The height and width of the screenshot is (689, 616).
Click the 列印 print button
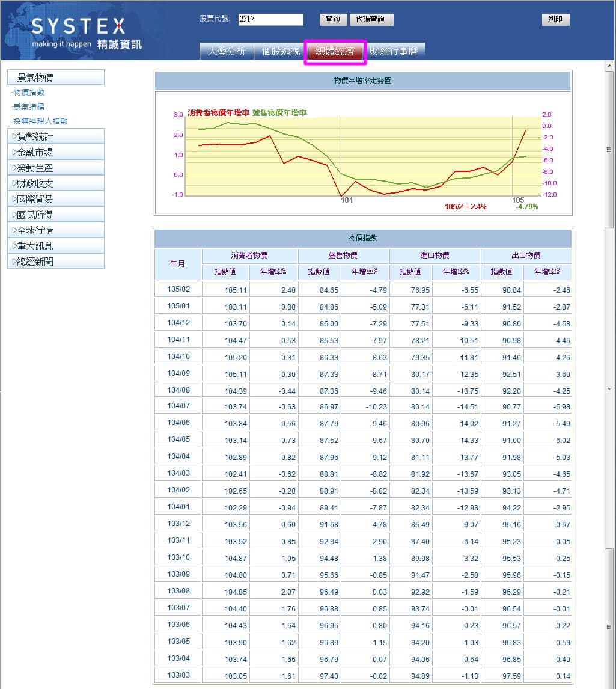[x=555, y=19]
